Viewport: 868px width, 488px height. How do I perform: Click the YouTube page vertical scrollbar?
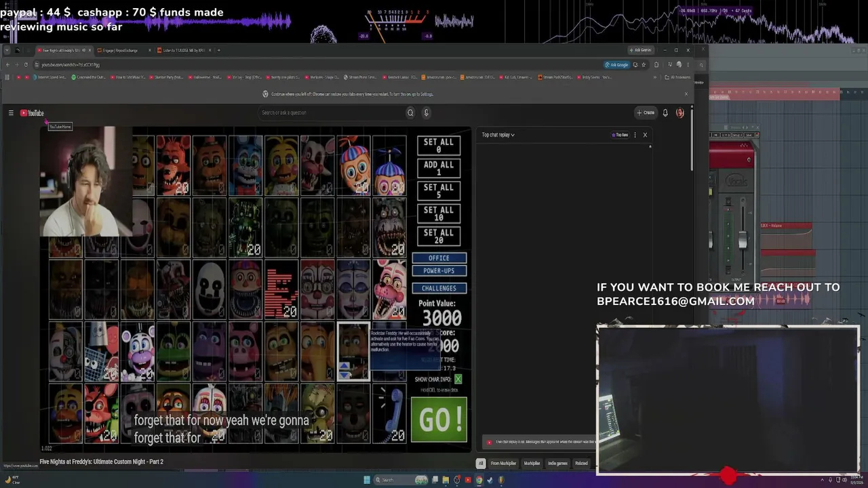click(x=692, y=139)
